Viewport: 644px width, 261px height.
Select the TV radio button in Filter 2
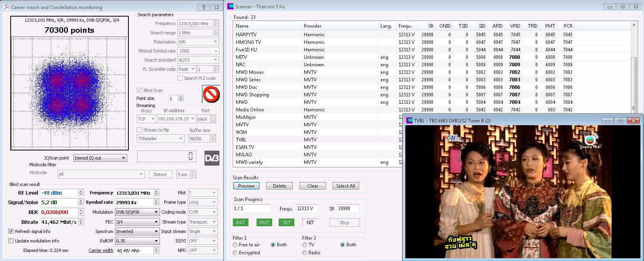(x=305, y=245)
